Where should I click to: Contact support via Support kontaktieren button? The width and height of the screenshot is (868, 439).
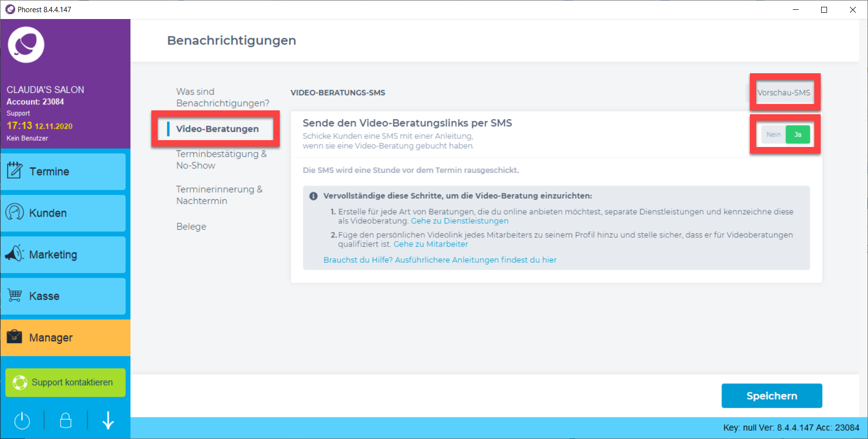(x=65, y=382)
